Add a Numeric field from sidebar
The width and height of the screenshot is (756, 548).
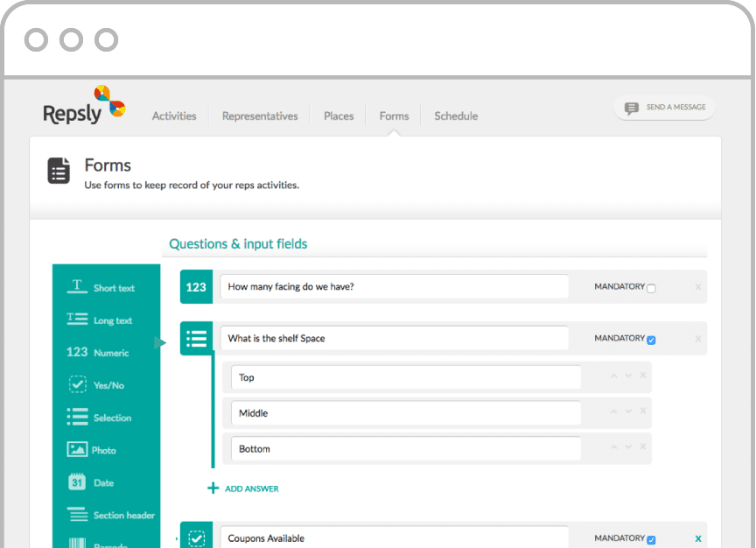pos(98,352)
